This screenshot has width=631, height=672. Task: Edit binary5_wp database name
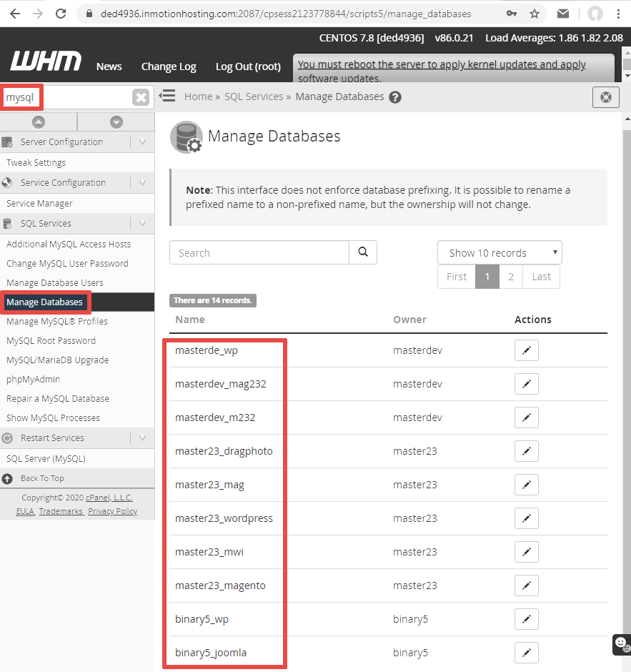527,619
